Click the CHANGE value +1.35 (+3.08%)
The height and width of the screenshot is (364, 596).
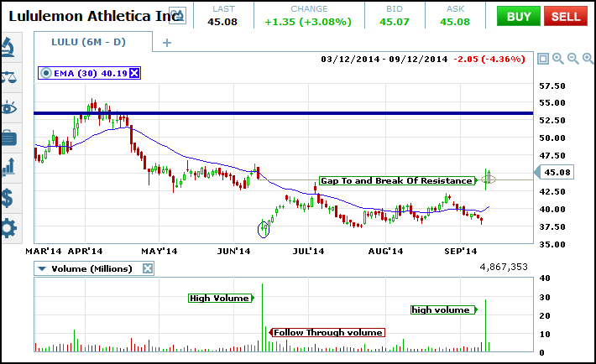click(x=308, y=22)
